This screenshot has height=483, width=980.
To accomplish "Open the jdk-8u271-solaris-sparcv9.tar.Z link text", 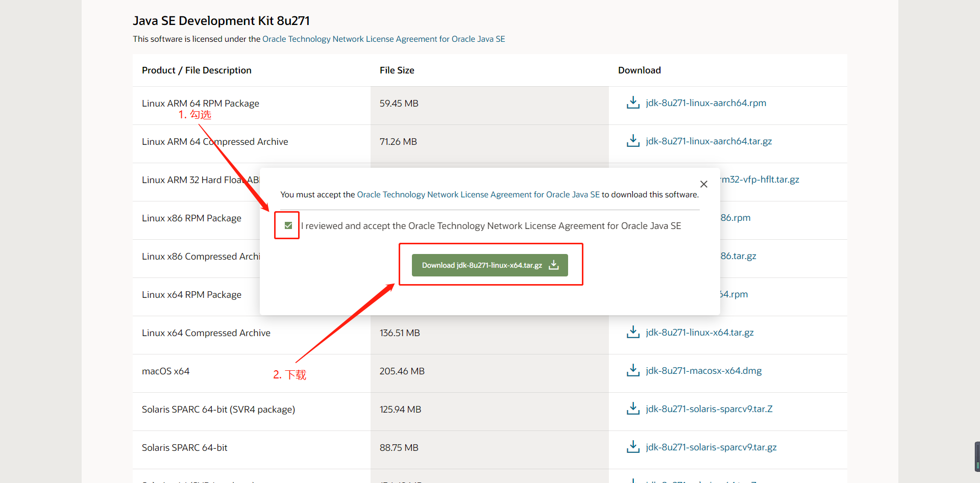I will [709, 409].
